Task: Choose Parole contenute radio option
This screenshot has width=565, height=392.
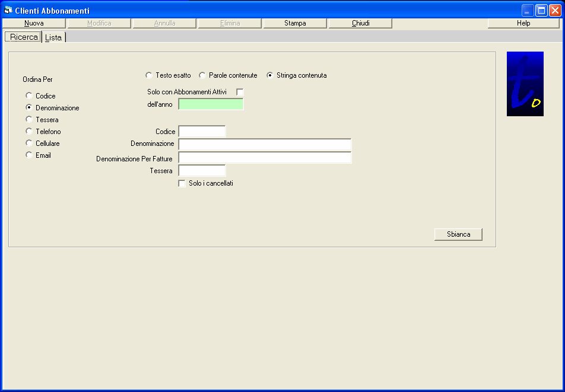Action: (202, 75)
